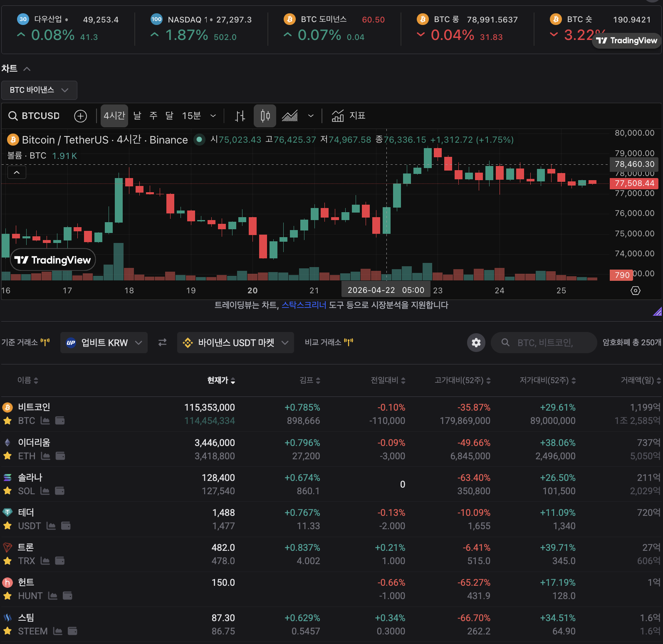This screenshot has height=644, width=663.
Task: Favorite star for 비트코인 BTC row
Action: pyautogui.click(x=7, y=421)
